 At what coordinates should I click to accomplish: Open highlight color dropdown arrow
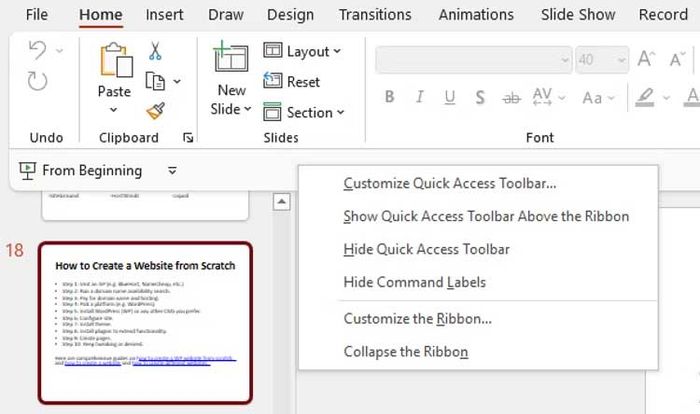[x=667, y=97]
